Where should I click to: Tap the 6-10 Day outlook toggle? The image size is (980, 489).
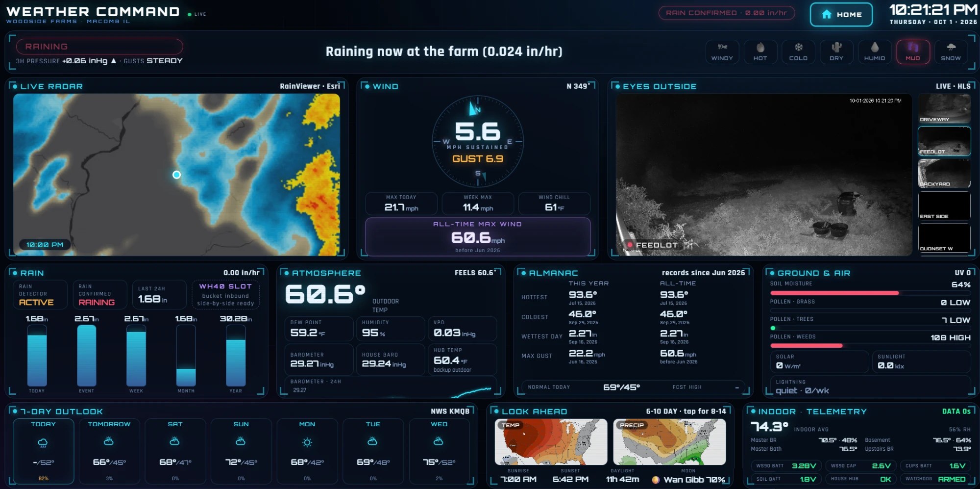[686, 412]
